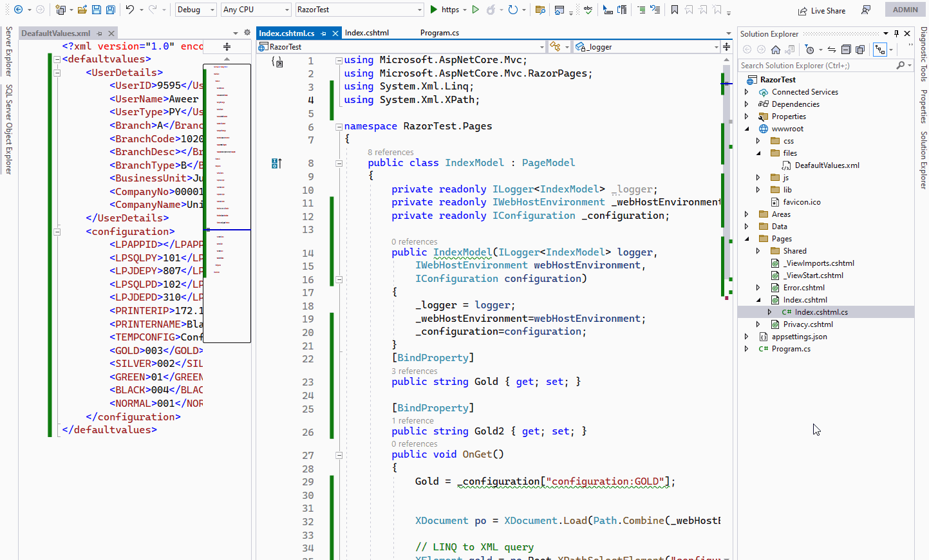Click Start Without Debugging outline play icon
Image resolution: width=929 pixels, height=560 pixels.
[x=476, y=10]
